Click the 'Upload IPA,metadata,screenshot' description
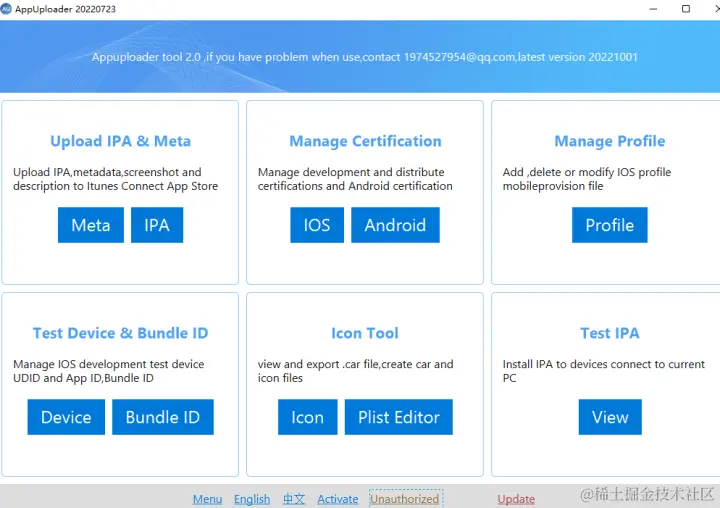The height and width of the screenshot is (508, 720). tap(115, 179)
